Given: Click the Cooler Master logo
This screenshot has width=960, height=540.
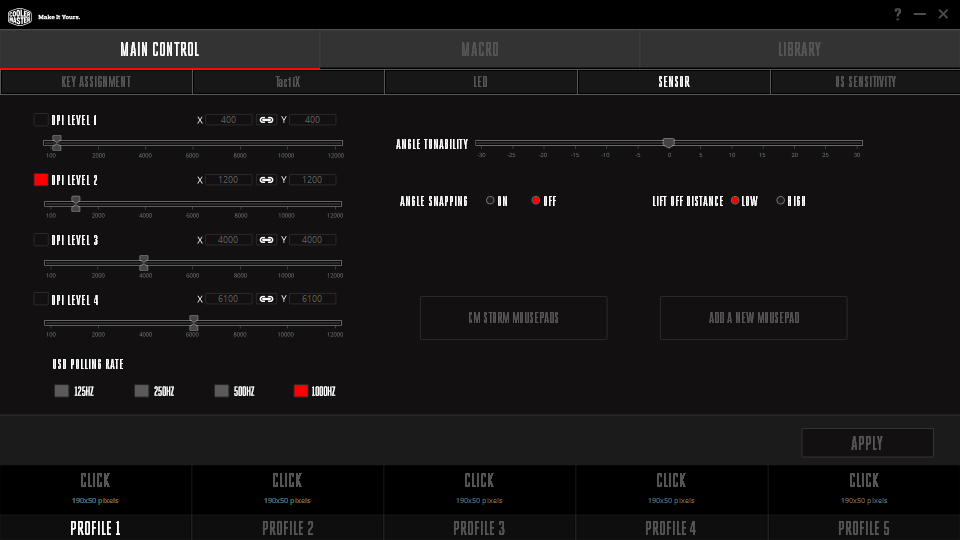Looking at the screenshot, I should [x=20, y=14].
